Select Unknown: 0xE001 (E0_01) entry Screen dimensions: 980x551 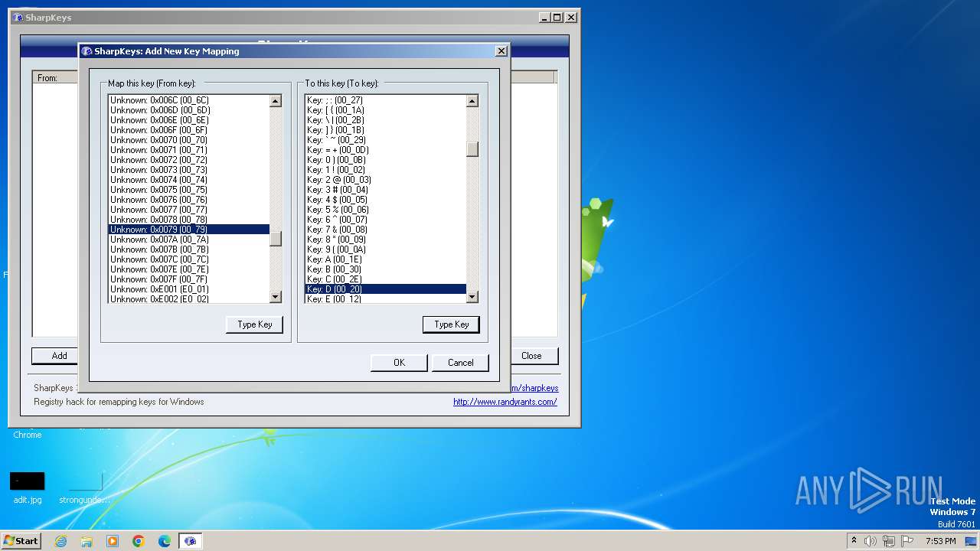tap(188, 289)
